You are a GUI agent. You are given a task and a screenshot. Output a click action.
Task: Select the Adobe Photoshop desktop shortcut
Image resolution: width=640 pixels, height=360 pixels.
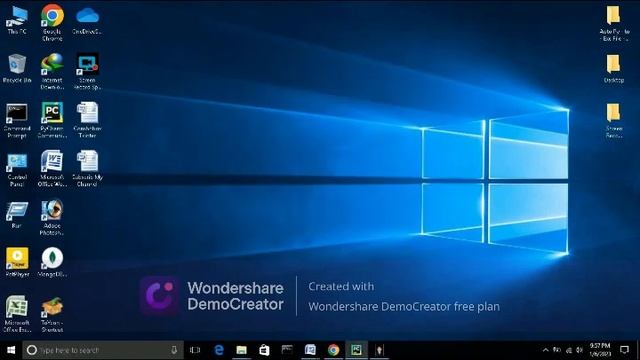(52, 217)
